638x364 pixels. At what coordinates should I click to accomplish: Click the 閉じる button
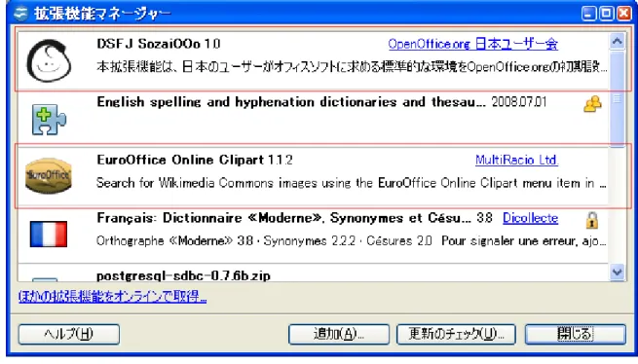575,334
